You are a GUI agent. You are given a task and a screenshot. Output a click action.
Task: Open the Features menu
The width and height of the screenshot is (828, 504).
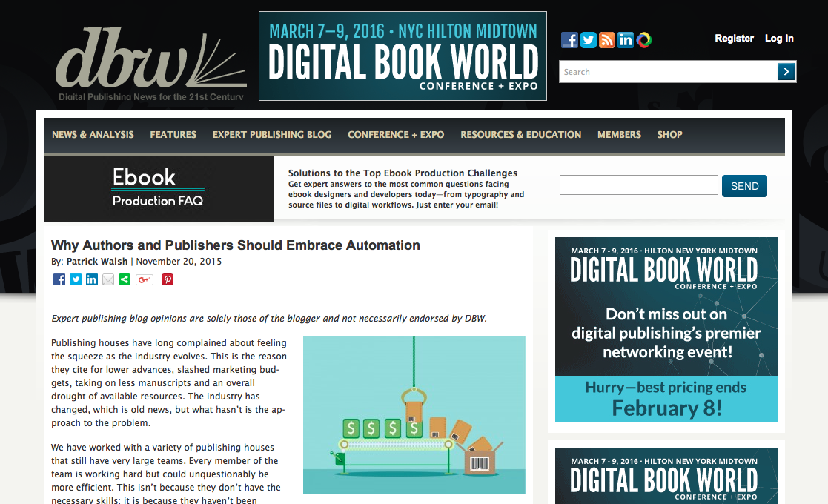tap(173, 135)
